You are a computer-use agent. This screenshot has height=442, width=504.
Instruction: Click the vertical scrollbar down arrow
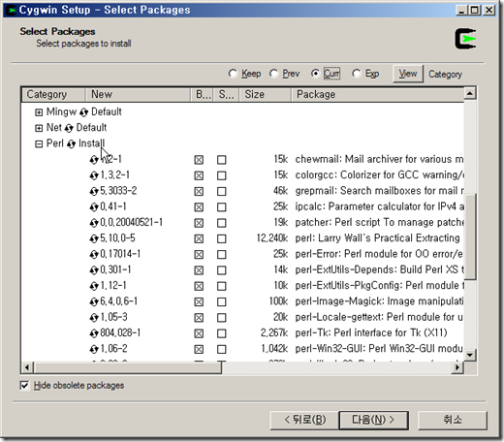pyautogui.click(x=470, y=355)
